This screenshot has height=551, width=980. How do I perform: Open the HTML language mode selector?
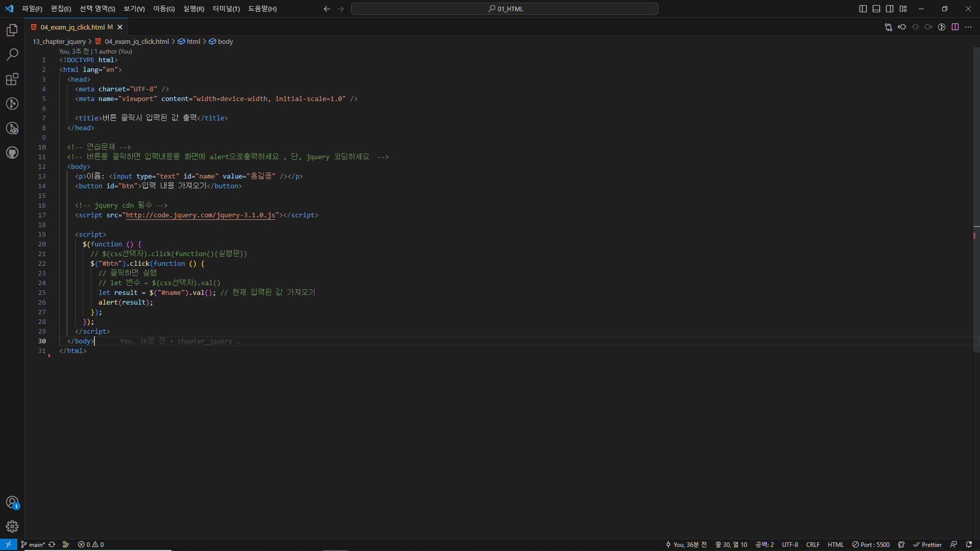(836, 544)
